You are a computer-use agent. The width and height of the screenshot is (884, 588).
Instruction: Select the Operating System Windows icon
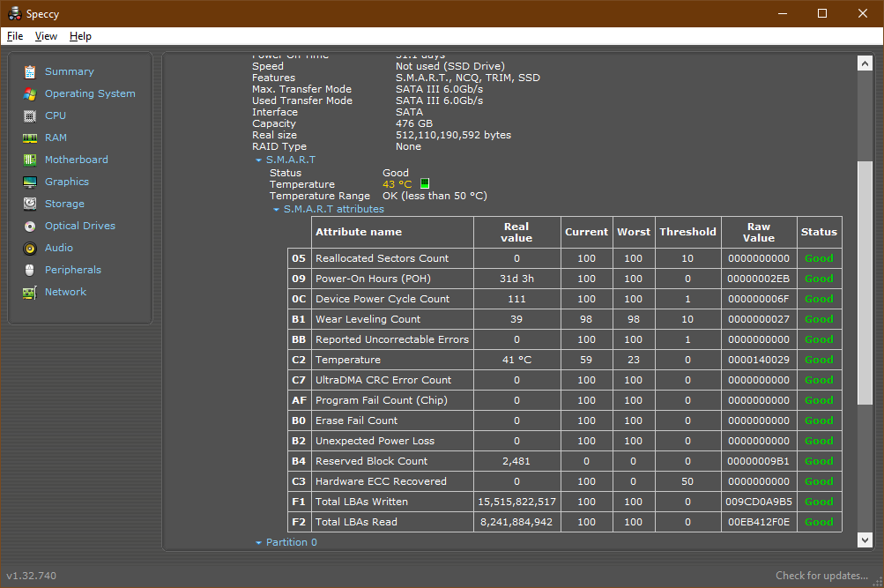pyautogui.click(x=30, y=93)
